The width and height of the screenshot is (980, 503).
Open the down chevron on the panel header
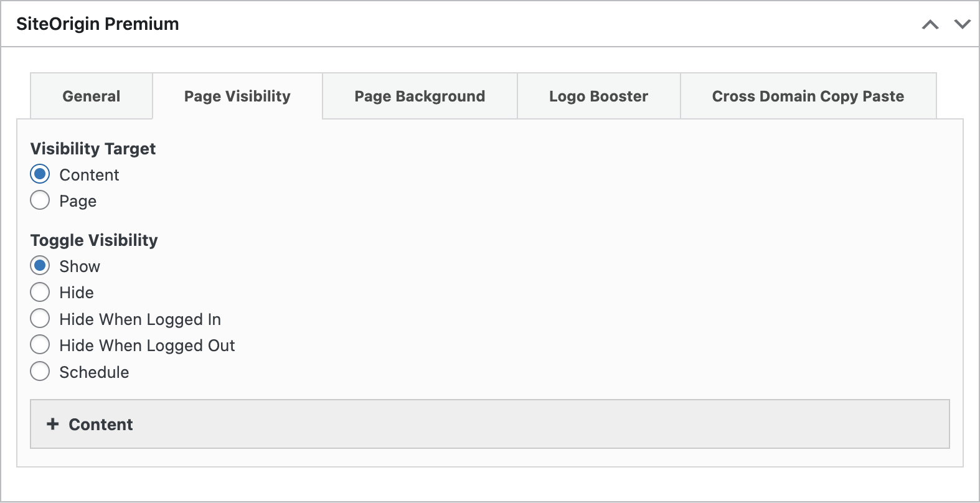[x=962, y=25]
